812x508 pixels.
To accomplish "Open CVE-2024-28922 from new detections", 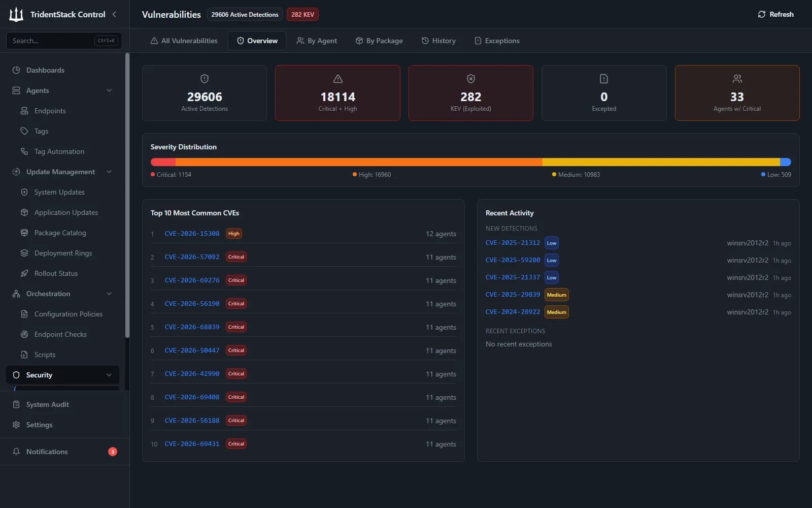I will click(x=513, y=312).
